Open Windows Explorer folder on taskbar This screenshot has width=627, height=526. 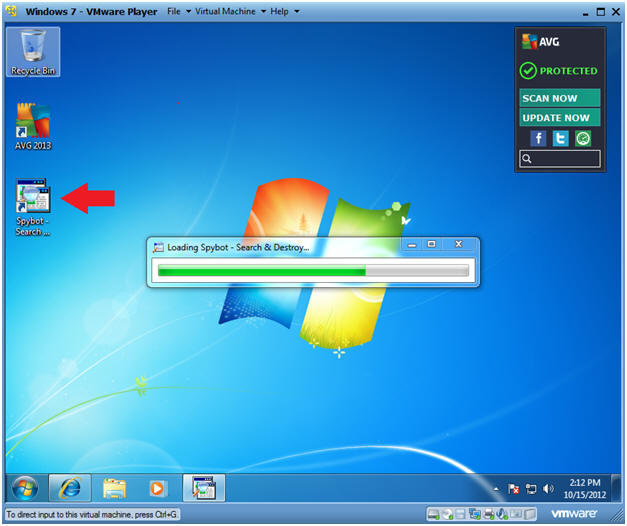pyautogui.click(x=114, y=488)
